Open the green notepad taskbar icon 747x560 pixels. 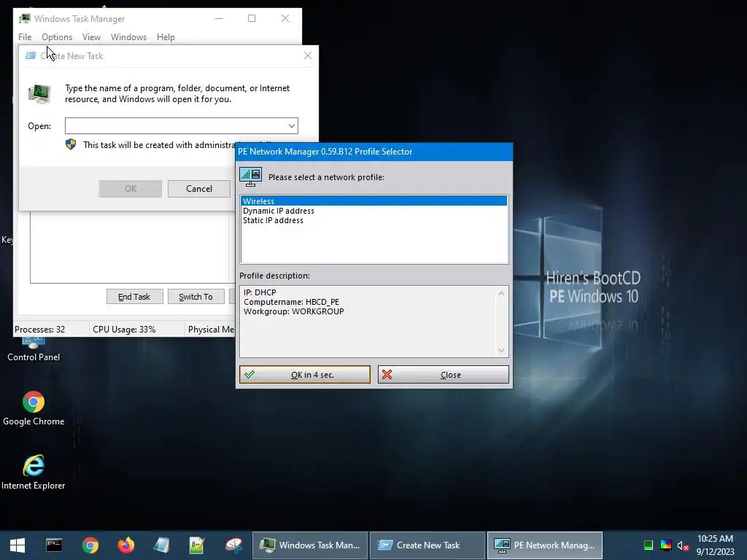pyautogui.click(x=197, y=545)
